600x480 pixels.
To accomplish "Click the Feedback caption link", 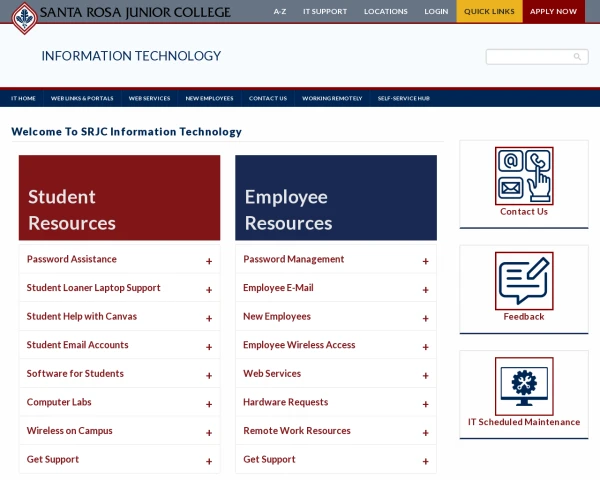I will [524, 317].
